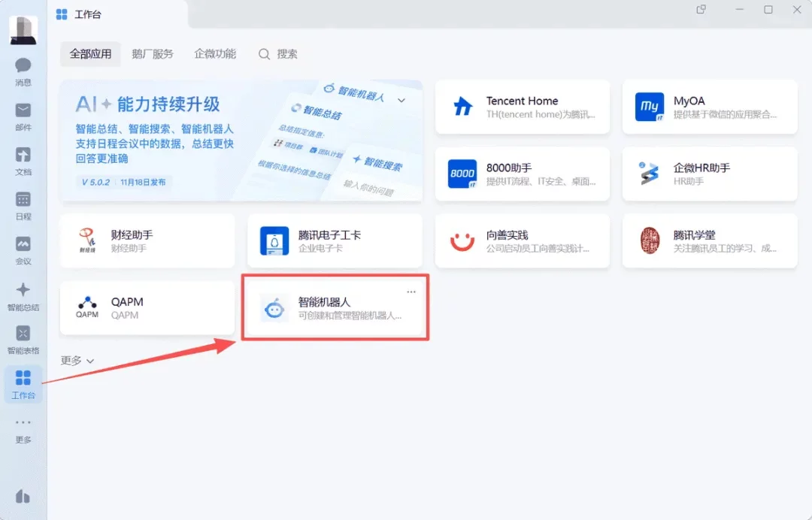
Task: Open the 财经助手 app icon
Action: coord(87,240)
